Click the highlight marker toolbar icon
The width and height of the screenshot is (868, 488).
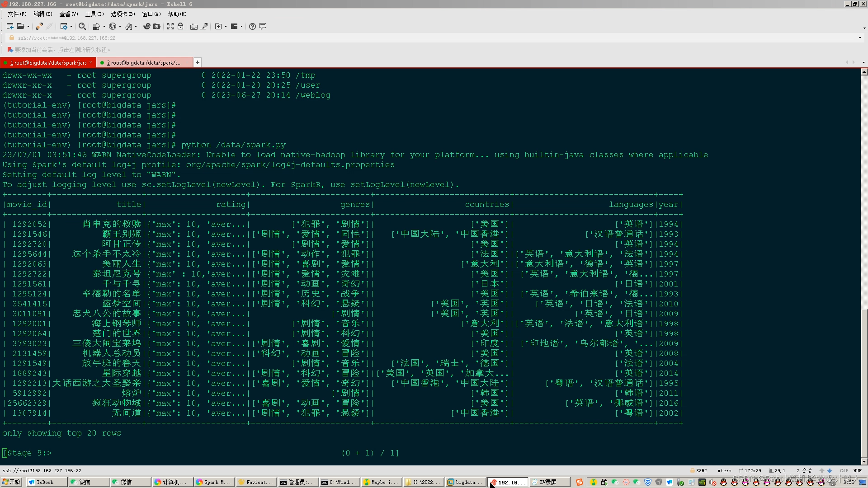click(x=204, y=26)
